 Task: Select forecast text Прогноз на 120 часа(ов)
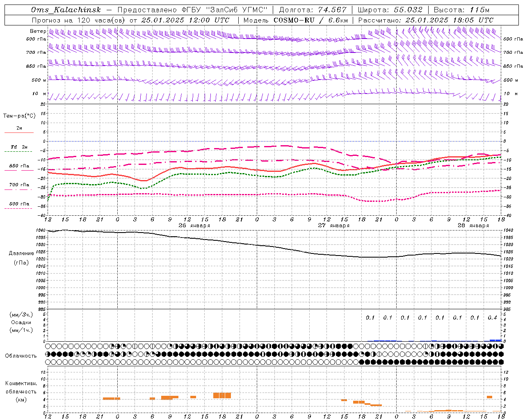(79, 20)
